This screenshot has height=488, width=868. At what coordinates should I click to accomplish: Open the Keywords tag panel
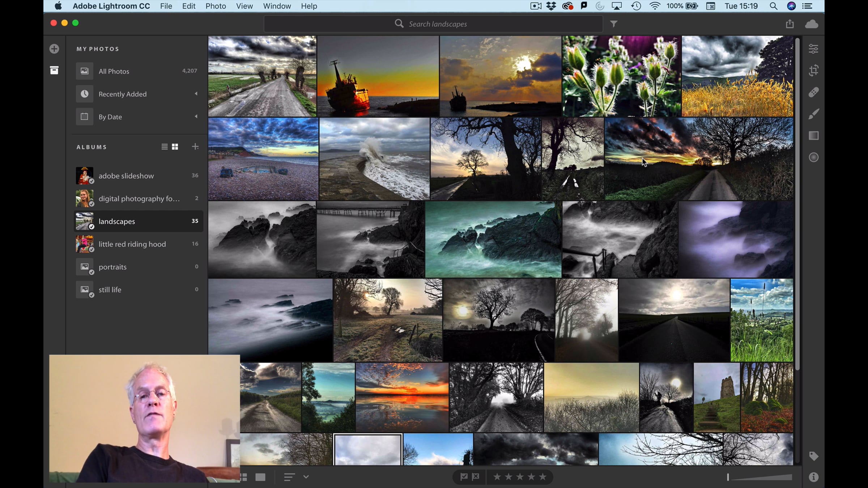tap(813, 456)
